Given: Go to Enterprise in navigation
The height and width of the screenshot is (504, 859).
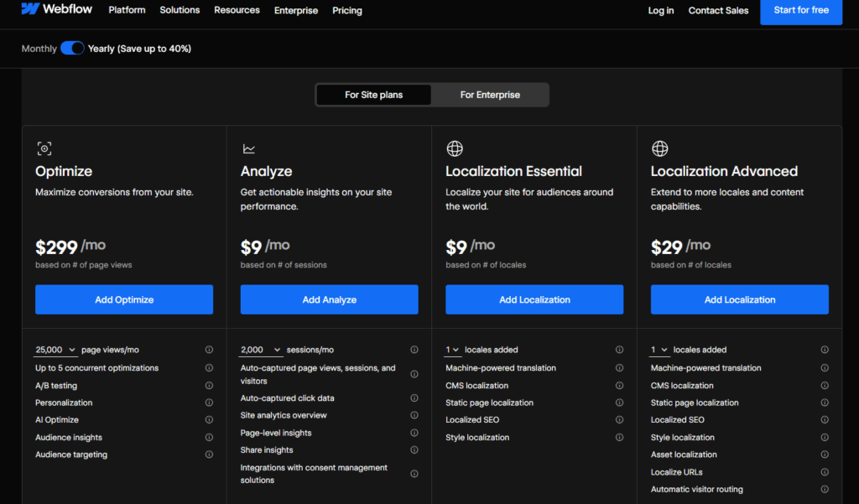Looking at the screenshot, I should (x=296, y=10).
